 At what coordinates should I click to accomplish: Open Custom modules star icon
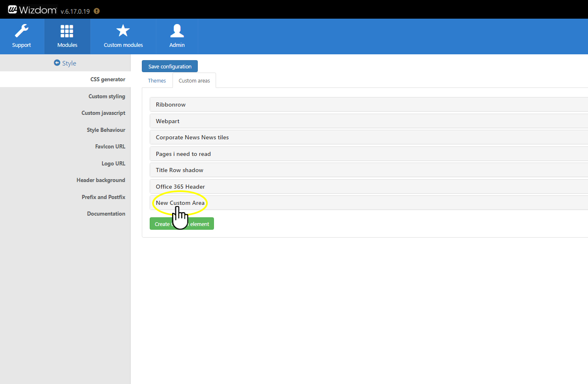[x=123, y=31]
